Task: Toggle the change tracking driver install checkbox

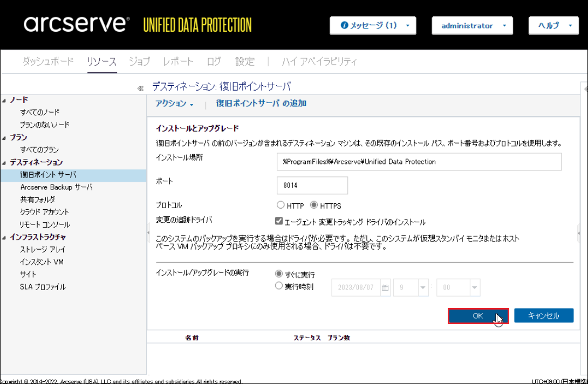Action: pyautogui.click(x=279, y=221)
